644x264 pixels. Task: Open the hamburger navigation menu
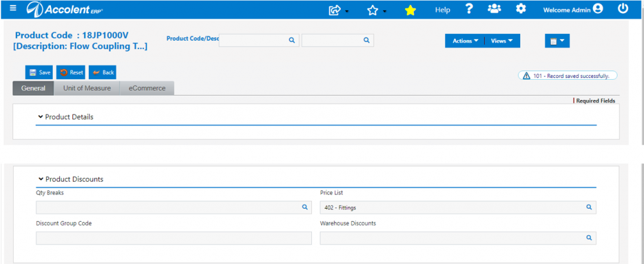(13, 8)
